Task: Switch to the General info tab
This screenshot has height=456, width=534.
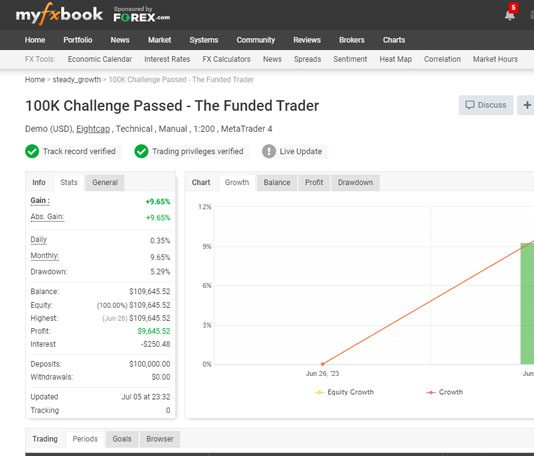Action: 105,182
